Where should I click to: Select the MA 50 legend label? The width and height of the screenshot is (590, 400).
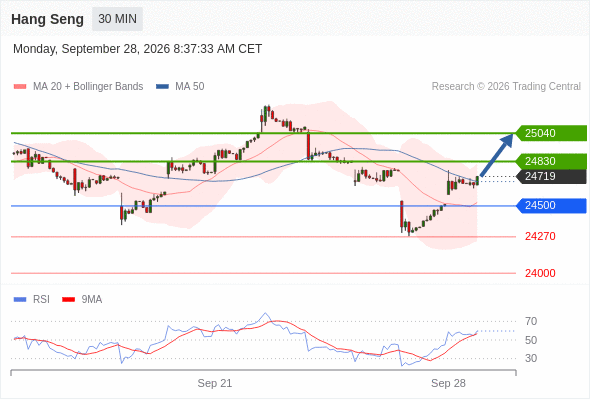click(x=190, y=87)
